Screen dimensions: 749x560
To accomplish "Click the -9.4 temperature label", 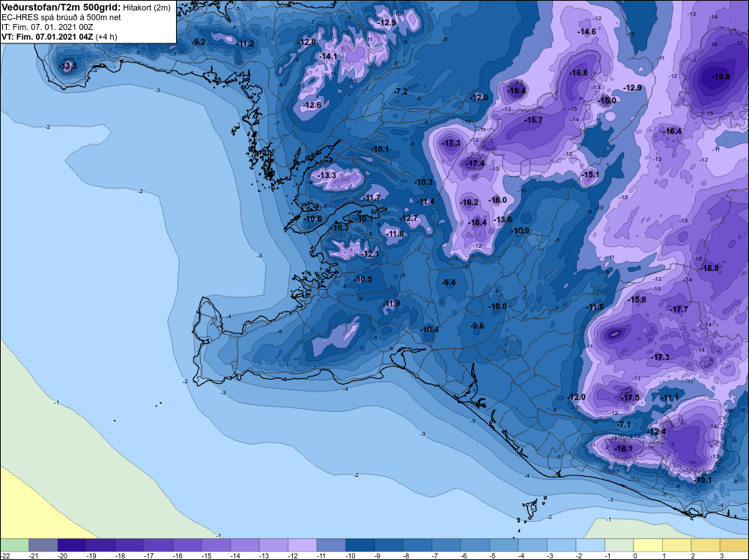I will [x=449, y=283].
